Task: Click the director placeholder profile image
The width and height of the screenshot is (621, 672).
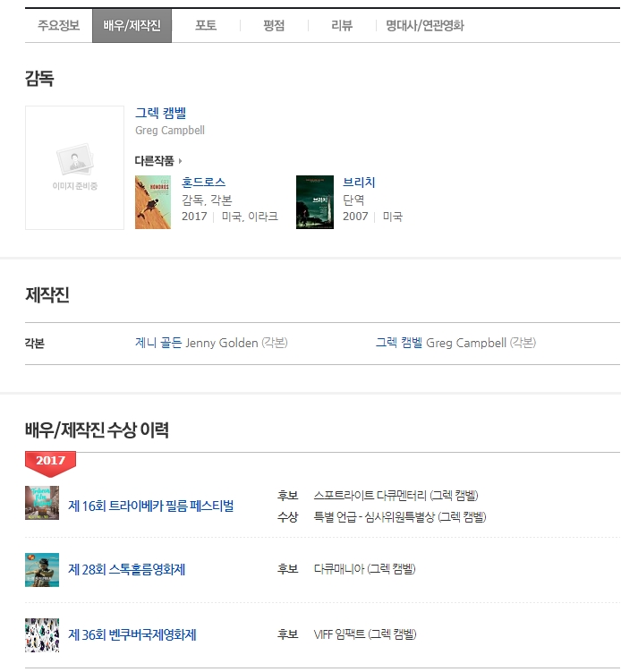Action: click(74, 167)
